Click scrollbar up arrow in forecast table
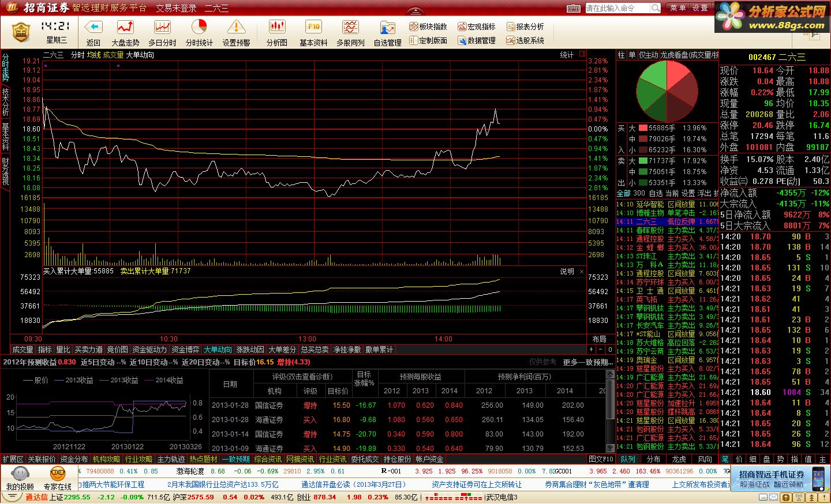Viewport: 831px width, 504px height. click(611, 374)
